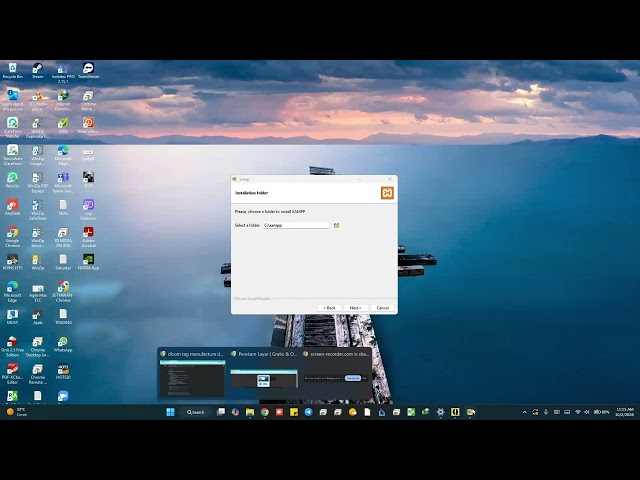Close the Setup dialog window
Viewport: 640px width, 480px height.
tap(390, 179)
